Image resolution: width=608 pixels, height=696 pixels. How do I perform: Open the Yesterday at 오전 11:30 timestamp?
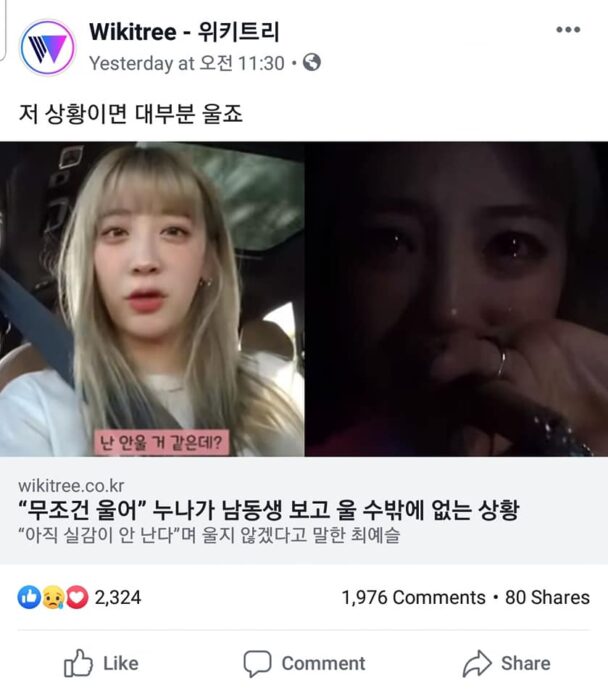(x=186, y=63)
